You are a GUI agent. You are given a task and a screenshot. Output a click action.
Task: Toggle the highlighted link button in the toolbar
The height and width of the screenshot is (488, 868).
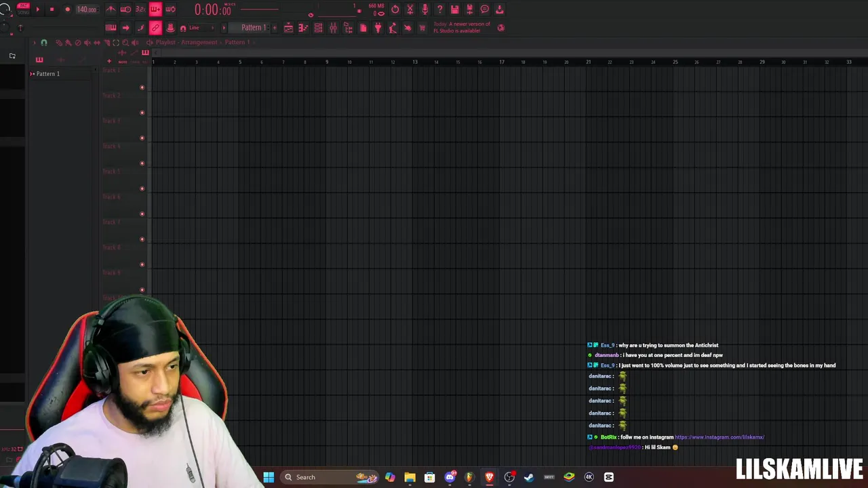156,28
